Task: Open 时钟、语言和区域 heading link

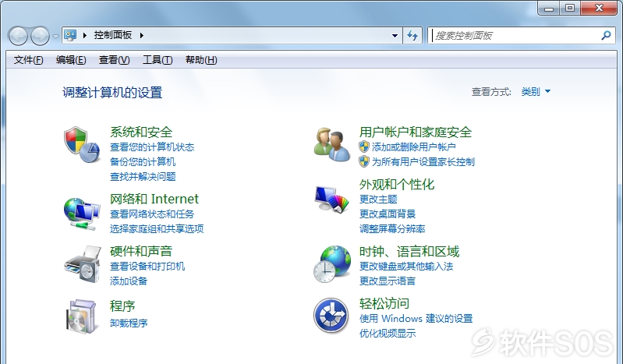Action: pos(409,252)
